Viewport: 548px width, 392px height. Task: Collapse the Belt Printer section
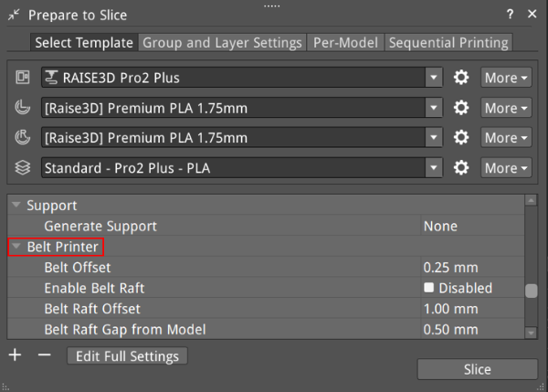click(x=16, y=247)
